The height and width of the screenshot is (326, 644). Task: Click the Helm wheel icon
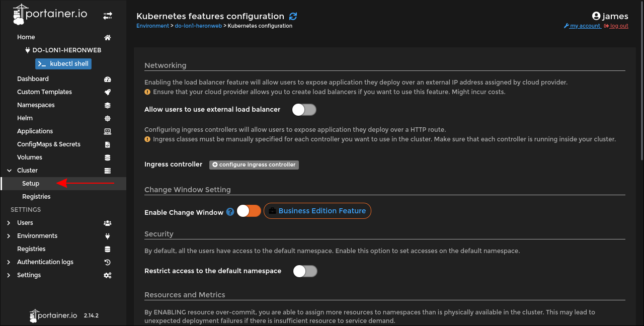pos(107,118)
